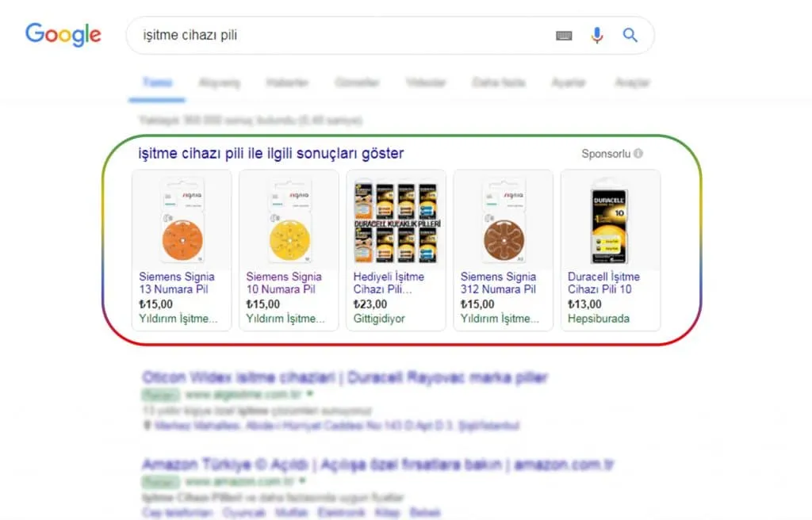Select the first underlined search tab

158,83
